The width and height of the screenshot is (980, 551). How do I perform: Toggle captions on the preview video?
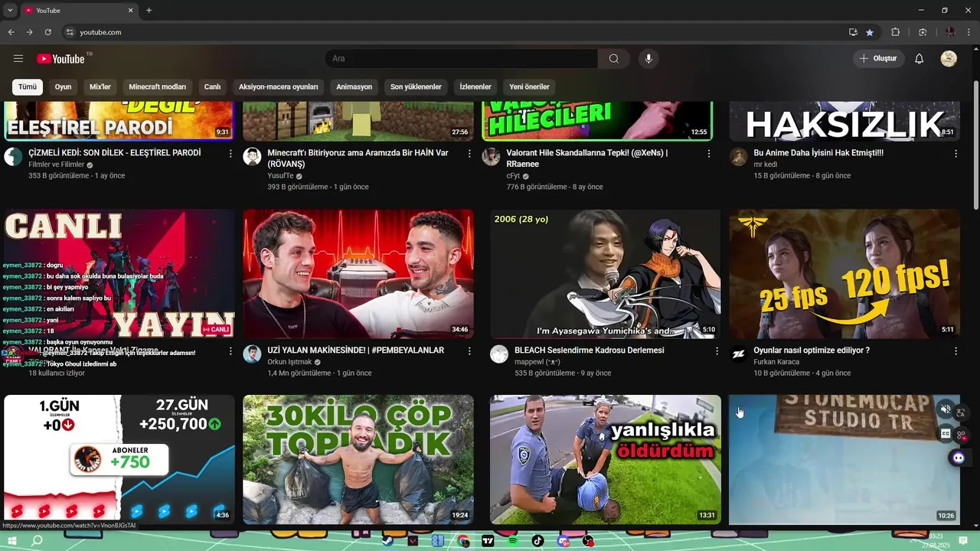[x=946, y=434]
